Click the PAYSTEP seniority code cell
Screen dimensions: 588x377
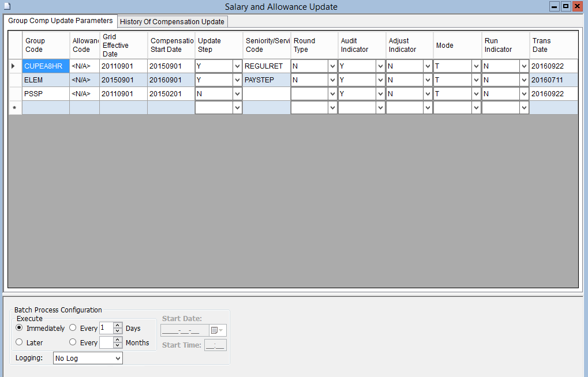[x=265, y=80]
